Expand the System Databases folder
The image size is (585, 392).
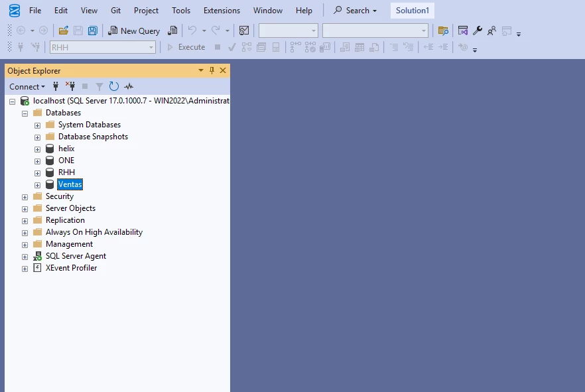point(37,125)
